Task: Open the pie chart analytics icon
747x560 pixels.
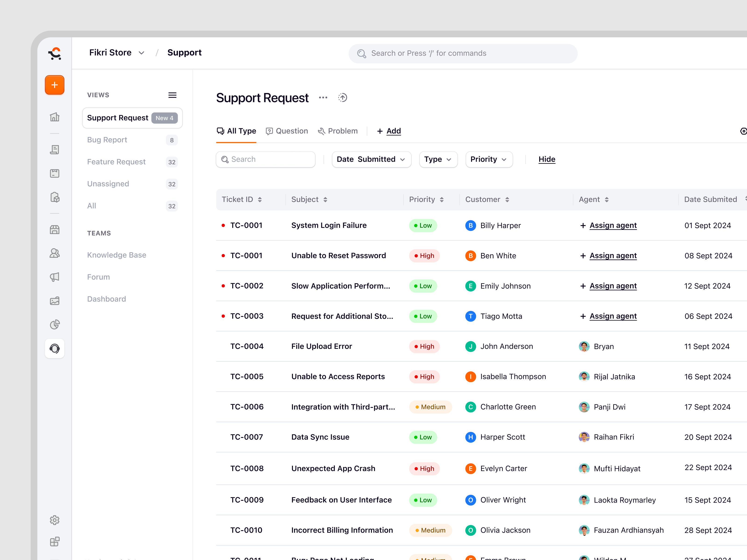Action: (55, 324)
